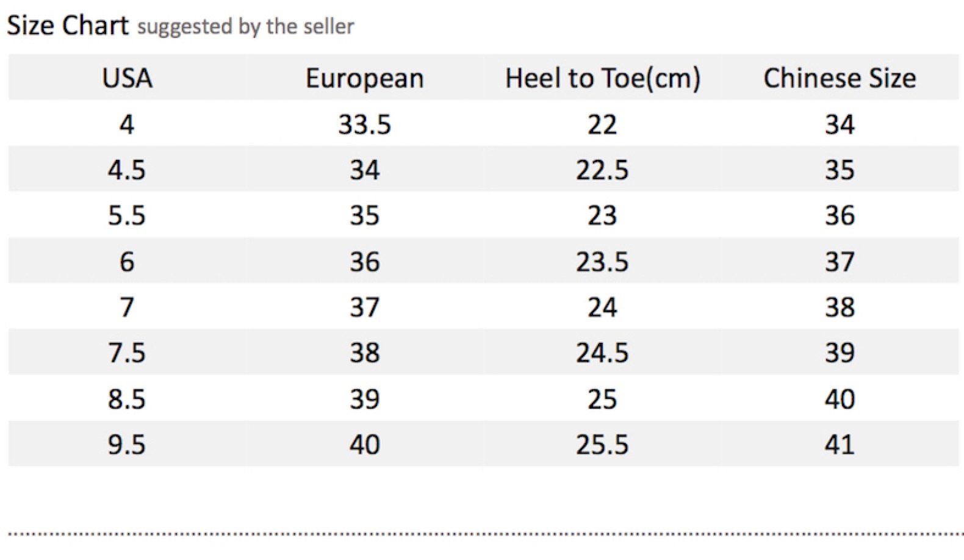Select USA size 9.5 cell

click(x=127, y=444)
